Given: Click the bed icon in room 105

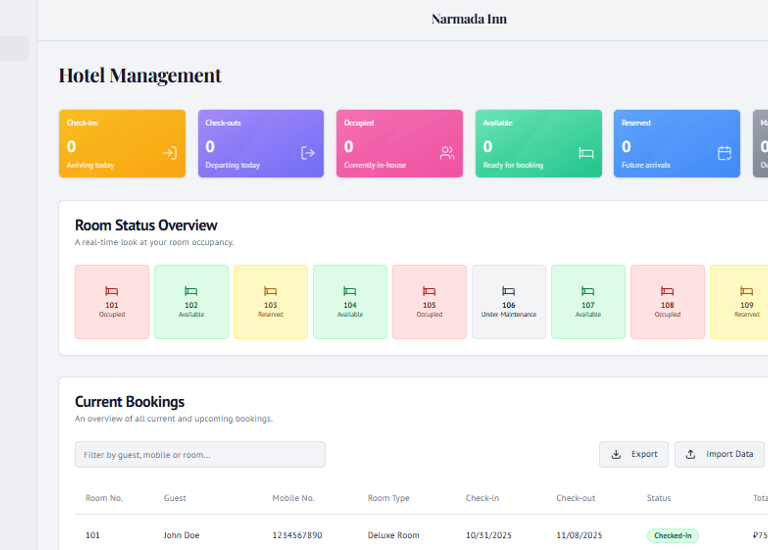Looking at the screenshot, I should pos(429,291).
